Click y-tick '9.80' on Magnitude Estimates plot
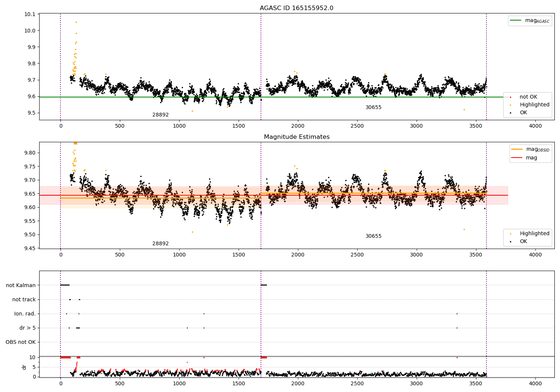The height and width of the screenshot is (392, 560). click(x=31, y=153)
